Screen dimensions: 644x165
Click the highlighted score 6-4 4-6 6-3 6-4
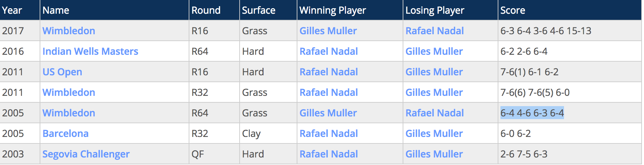point(532,113)
